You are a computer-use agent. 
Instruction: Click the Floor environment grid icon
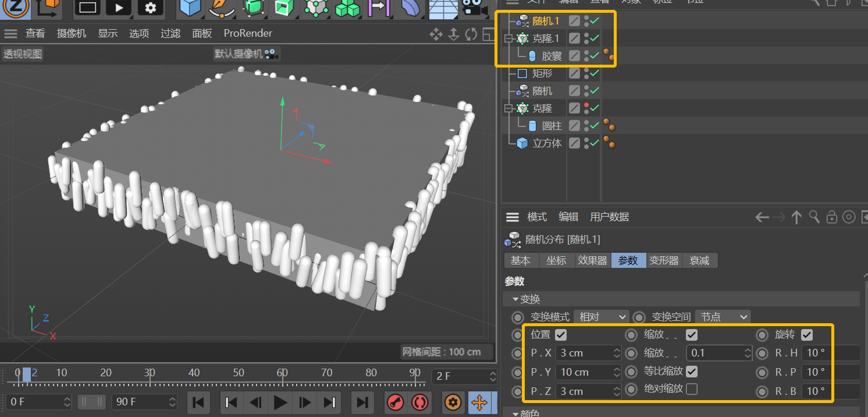point(443,8)
